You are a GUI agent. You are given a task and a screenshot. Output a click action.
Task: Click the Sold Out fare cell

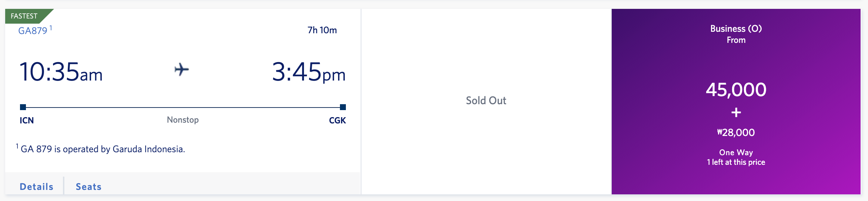pos(486,100)
